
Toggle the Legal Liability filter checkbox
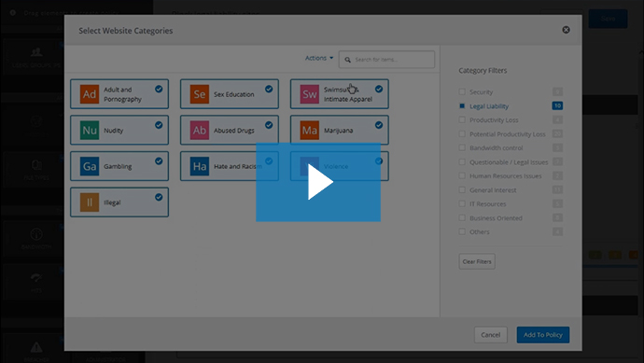[x=462, y=106]
